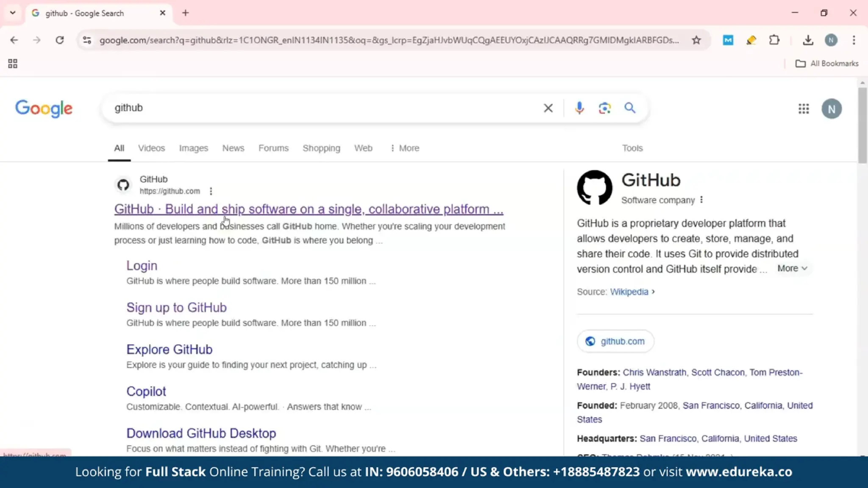
Task: Switch to the Shopping tab
Action: 321,148
